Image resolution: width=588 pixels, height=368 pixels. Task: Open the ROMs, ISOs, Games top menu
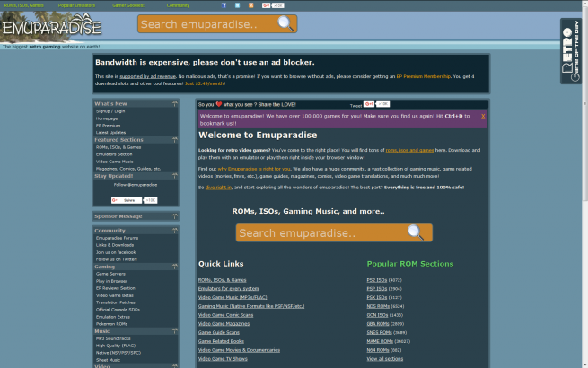coord(23,4)
